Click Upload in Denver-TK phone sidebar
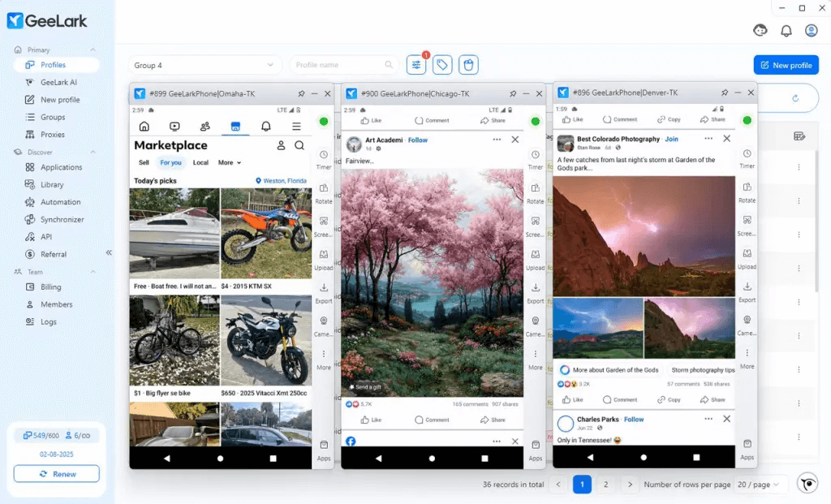The image size is (831, 504). pyautogui.click(x=747, y=259)
